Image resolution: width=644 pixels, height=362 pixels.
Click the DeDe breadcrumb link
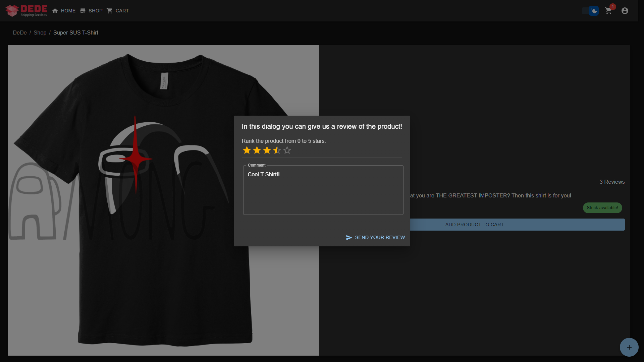pyautogui.click(x=20, y=33)
